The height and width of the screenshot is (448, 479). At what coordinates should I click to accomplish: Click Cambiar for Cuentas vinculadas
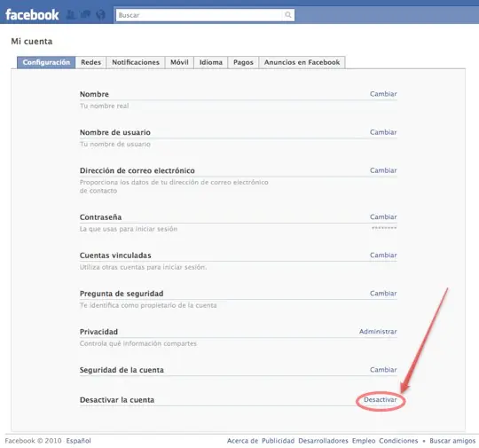[x=383, y=255]
